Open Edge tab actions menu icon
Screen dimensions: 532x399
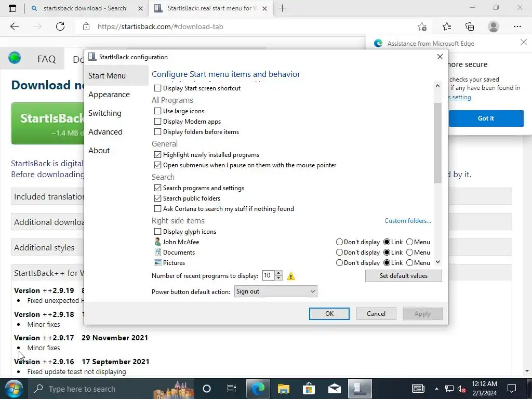pyautogui.click(x=12, y=8)
